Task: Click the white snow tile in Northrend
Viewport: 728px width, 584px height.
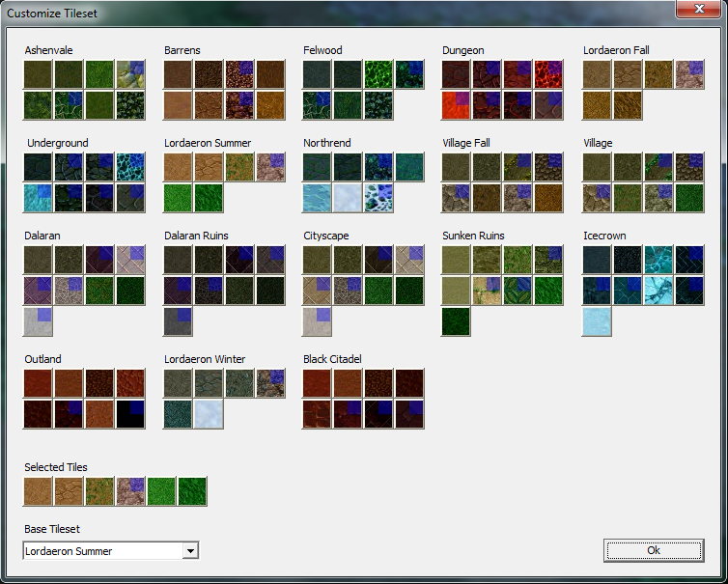Action: [x=348, y=198]
